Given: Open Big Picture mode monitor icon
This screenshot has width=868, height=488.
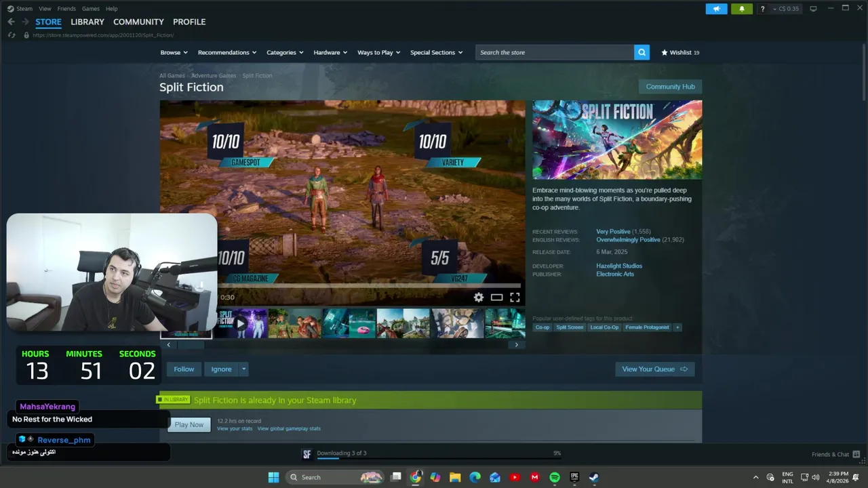Looking at the screenshot, I should [813, 8].
